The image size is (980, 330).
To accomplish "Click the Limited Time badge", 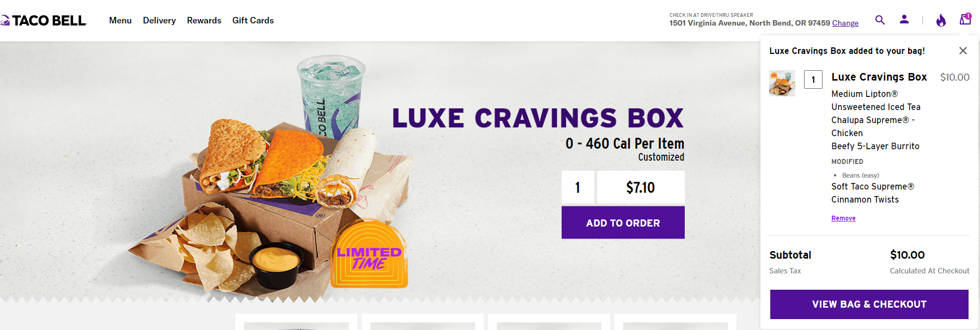I will (369, 254).
